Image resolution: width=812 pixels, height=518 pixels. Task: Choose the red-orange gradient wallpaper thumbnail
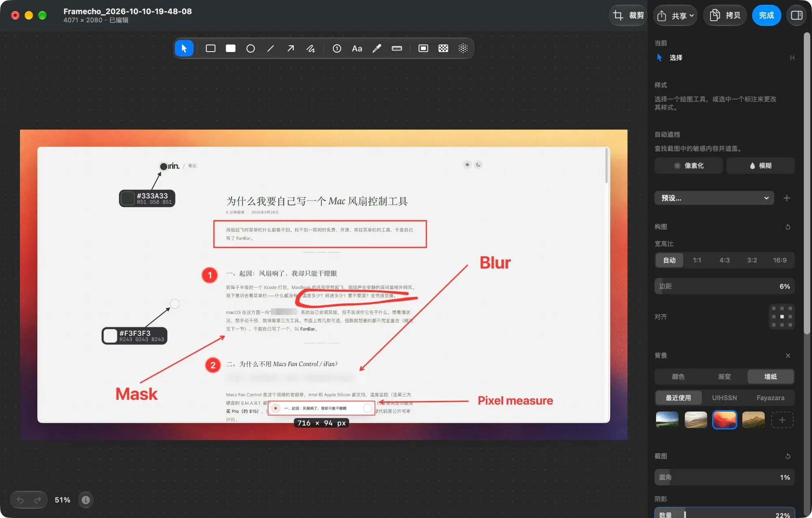(x=724, y=420)
